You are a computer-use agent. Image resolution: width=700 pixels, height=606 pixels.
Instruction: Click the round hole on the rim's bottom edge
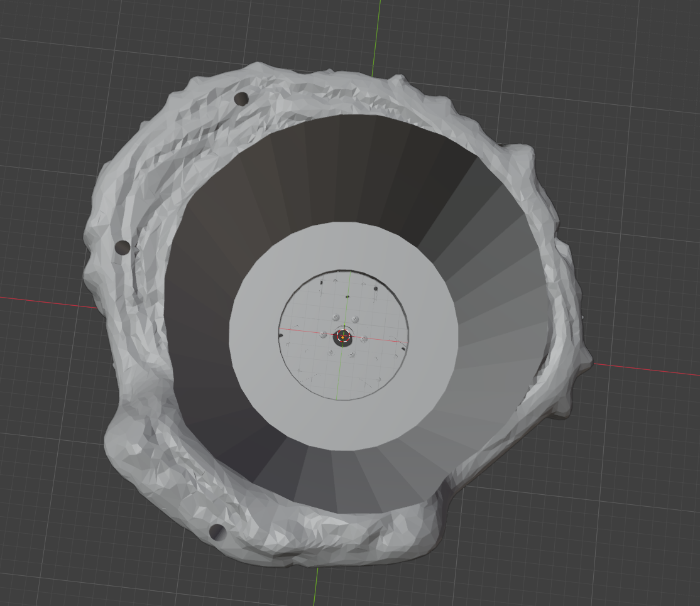(x=217, y=532)
